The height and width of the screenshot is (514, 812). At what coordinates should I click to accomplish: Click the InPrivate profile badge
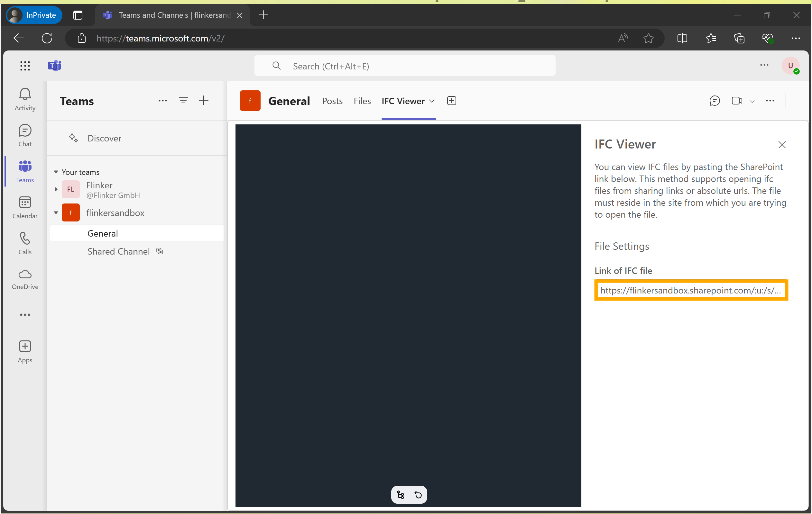[34, 15]
